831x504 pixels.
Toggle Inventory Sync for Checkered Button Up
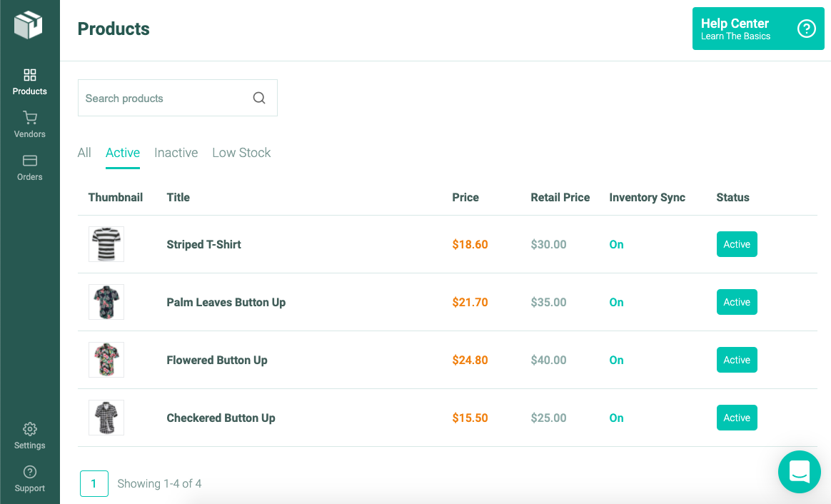616,418
